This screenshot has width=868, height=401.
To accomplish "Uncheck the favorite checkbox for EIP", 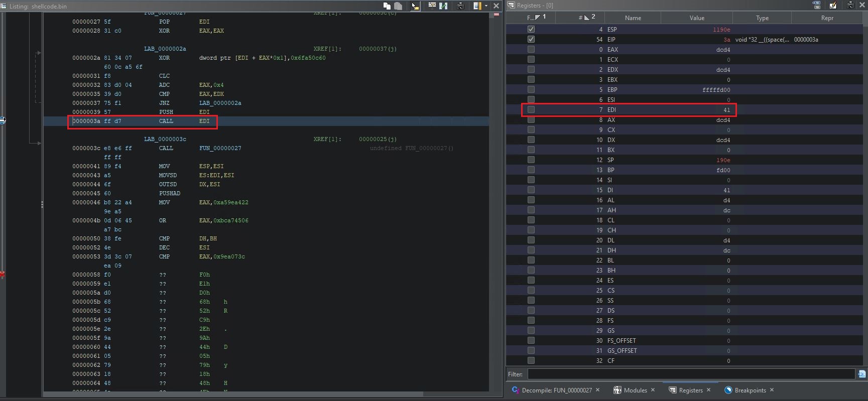I will 531,39.
